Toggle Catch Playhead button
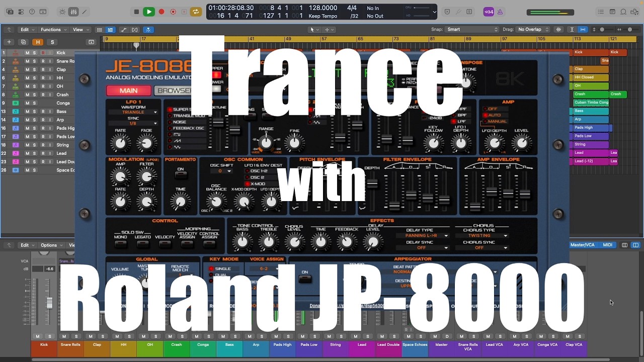This screenshot has height=362, width=644. coord(149,30)
